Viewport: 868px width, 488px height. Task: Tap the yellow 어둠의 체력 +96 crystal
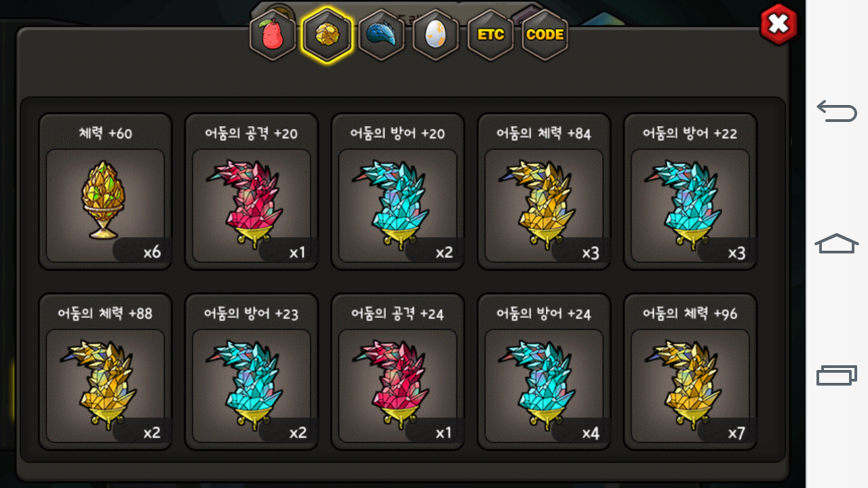click(690, 371)
